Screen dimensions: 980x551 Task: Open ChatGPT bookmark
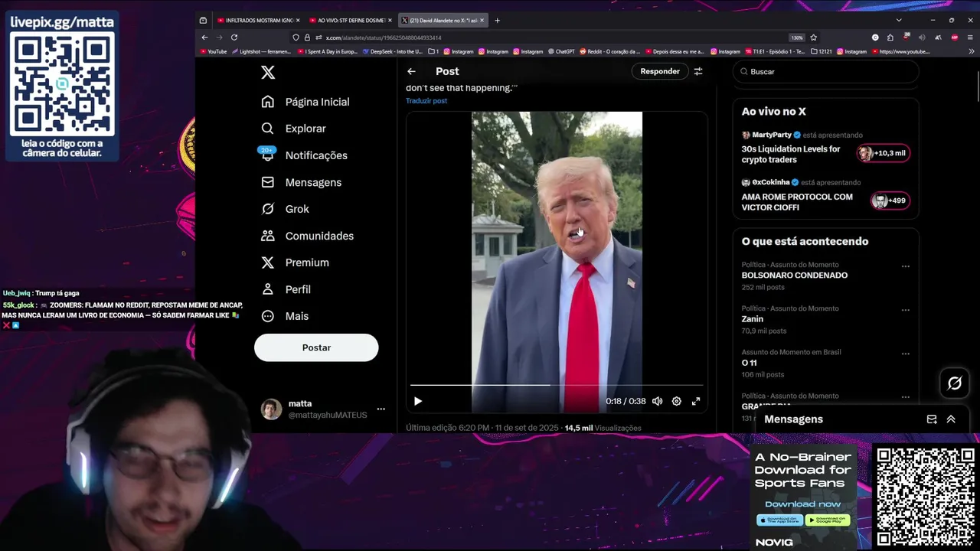click(x=561, y=51)
